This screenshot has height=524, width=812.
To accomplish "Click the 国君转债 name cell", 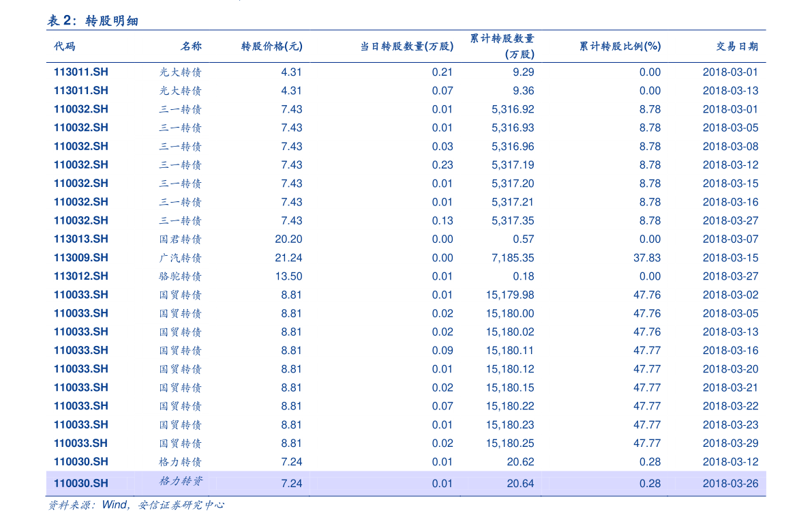I will pos(180,239).
